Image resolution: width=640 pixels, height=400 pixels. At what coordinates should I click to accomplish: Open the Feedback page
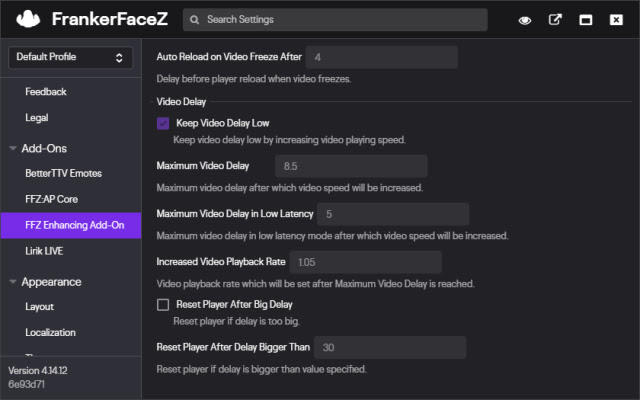tap(45, 92)
